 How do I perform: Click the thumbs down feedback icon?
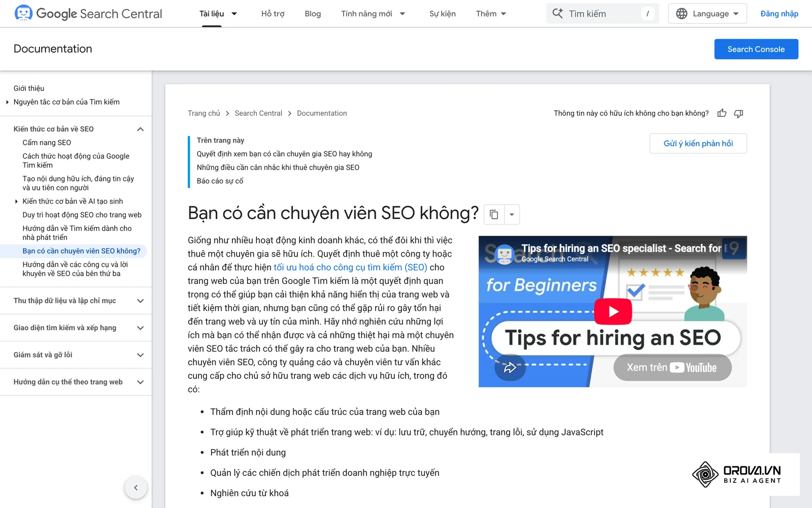point(738,113)
